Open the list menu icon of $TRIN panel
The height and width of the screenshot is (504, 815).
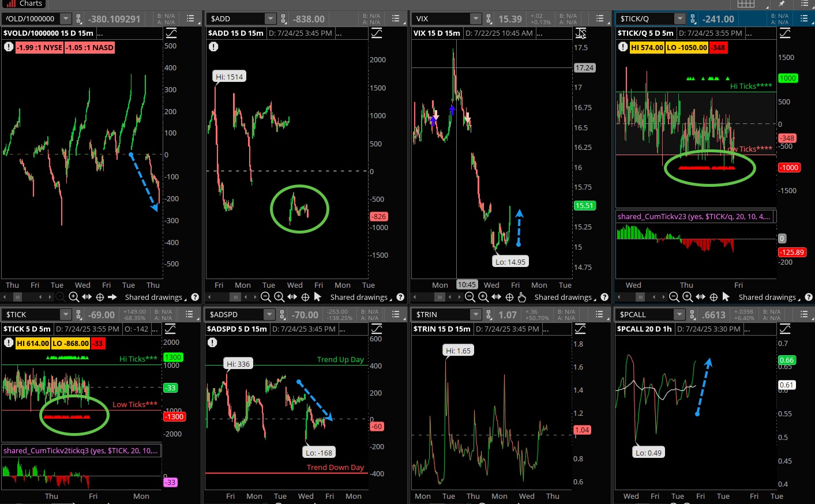(x=600, y=314)
